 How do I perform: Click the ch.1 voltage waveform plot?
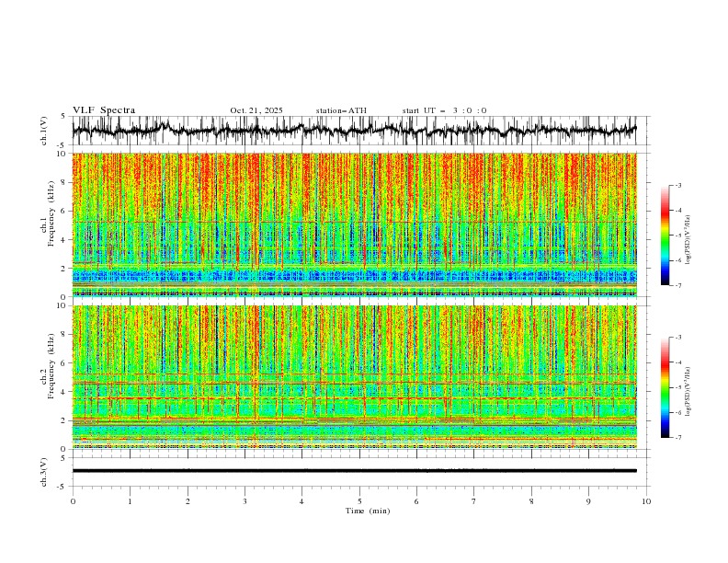click(354, 131)
